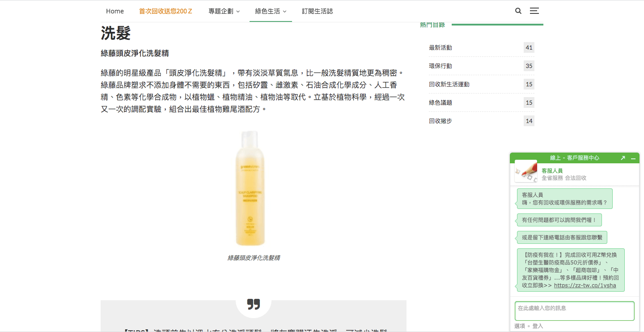The height and width of the screenshot is (332, 644).
Task: Open 環保行動 category link
Action: click(x=441, y=66)
